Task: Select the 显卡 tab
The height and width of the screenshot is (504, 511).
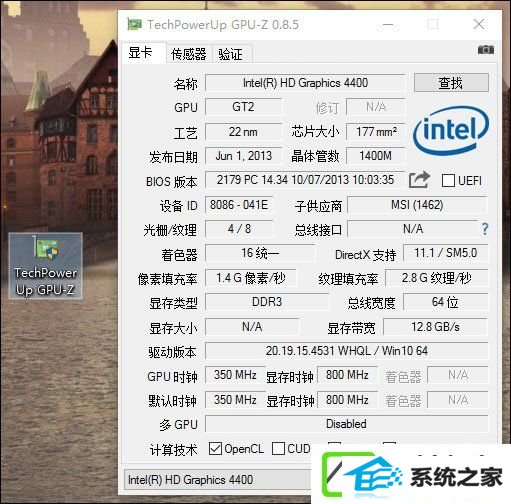Action: 140,52
